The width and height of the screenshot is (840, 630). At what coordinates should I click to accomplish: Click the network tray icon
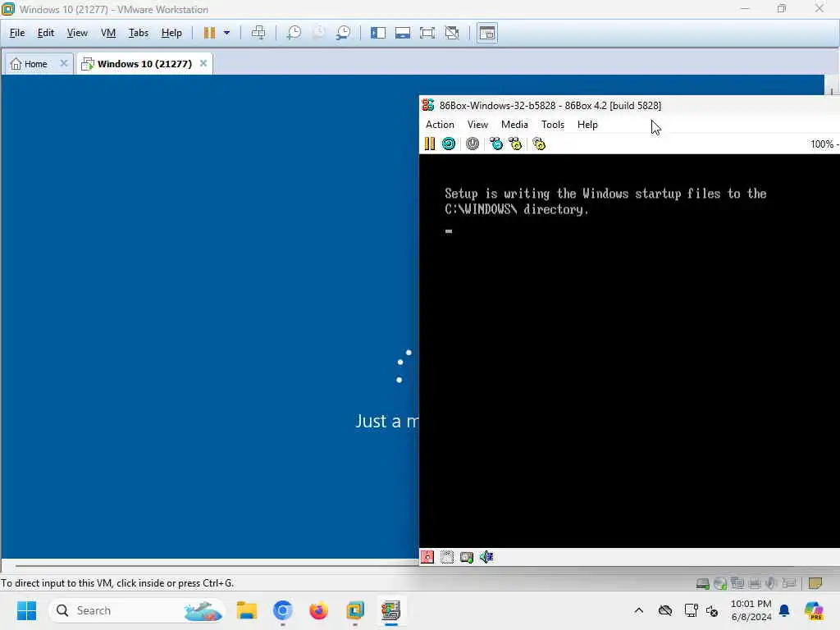[x=691, y=610]
